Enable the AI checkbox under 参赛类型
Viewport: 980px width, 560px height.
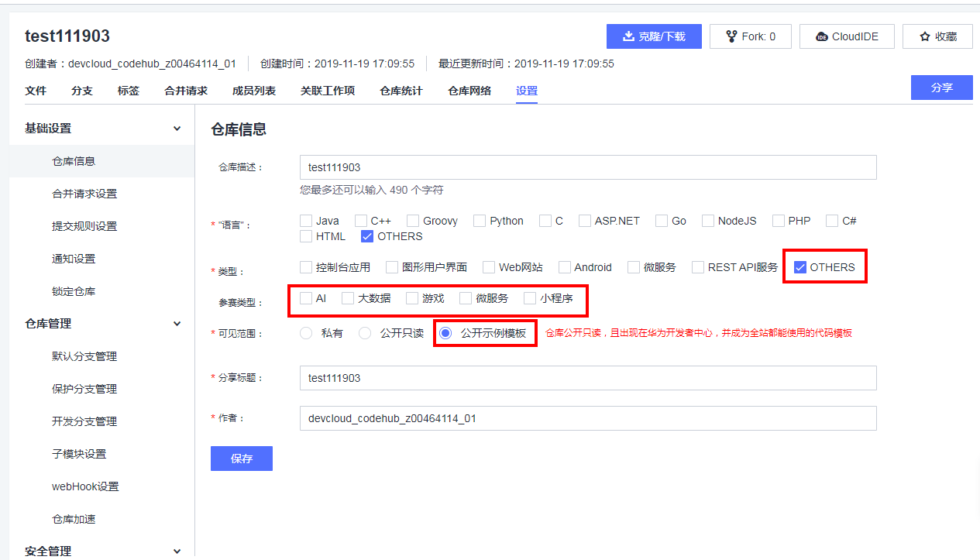[x=307, y=298]
